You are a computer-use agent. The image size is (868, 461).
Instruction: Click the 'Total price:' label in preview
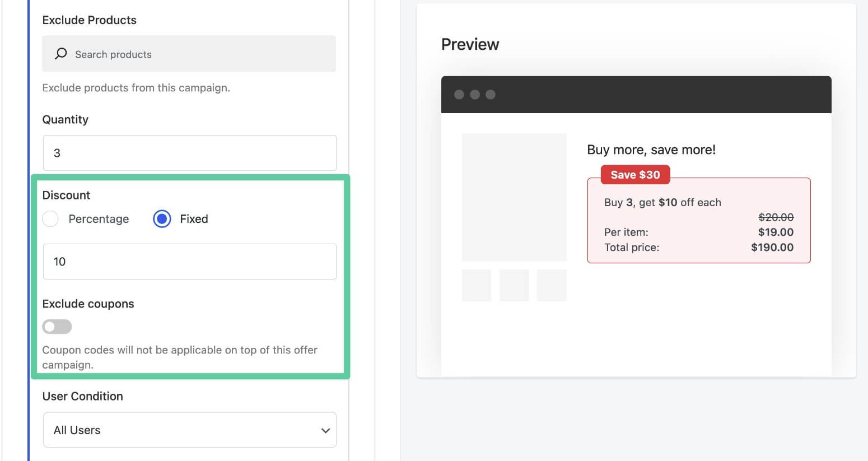click(632, 247)
